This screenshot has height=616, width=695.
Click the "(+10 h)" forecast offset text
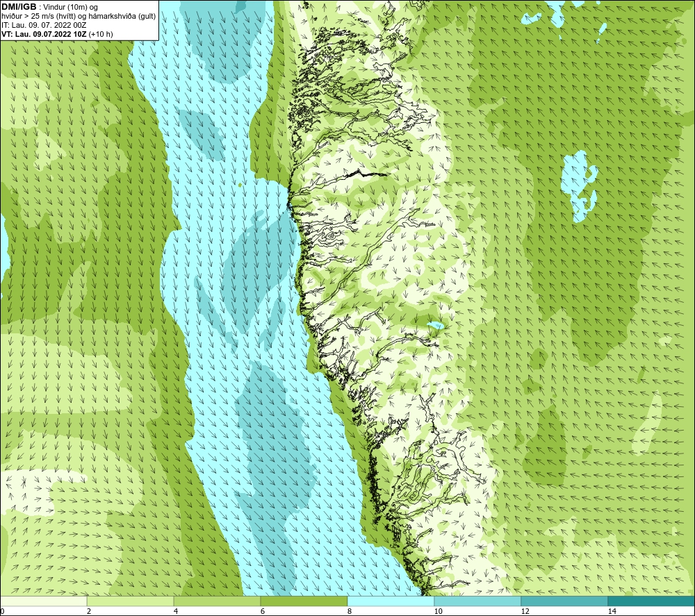coord(101,34)
